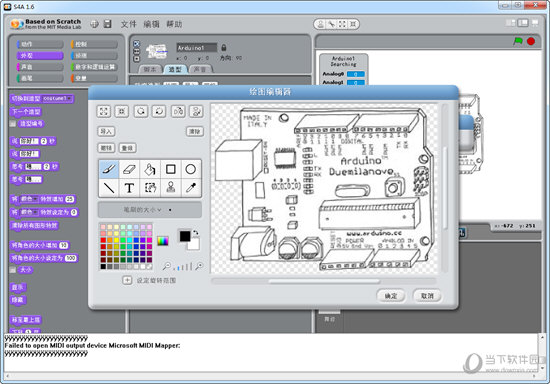
Task: Click the 确定 (OK) button
Action: tap(391, 296)
